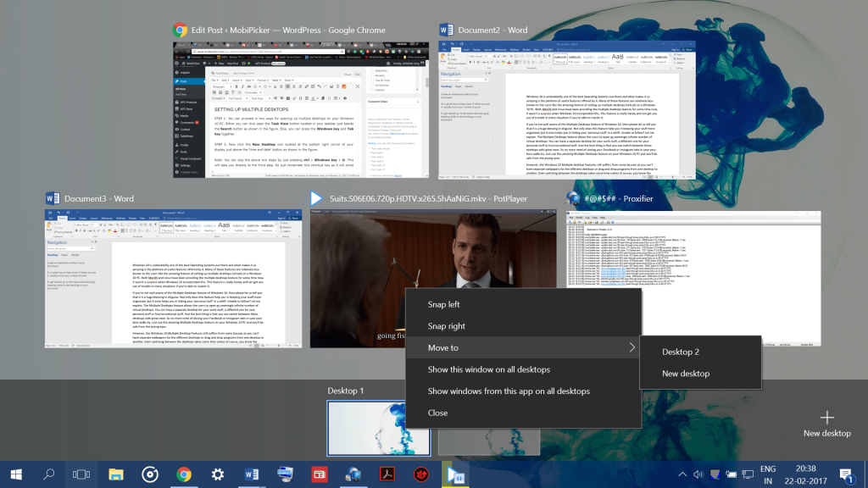Open the volume control in system tray

pos(698,474)
